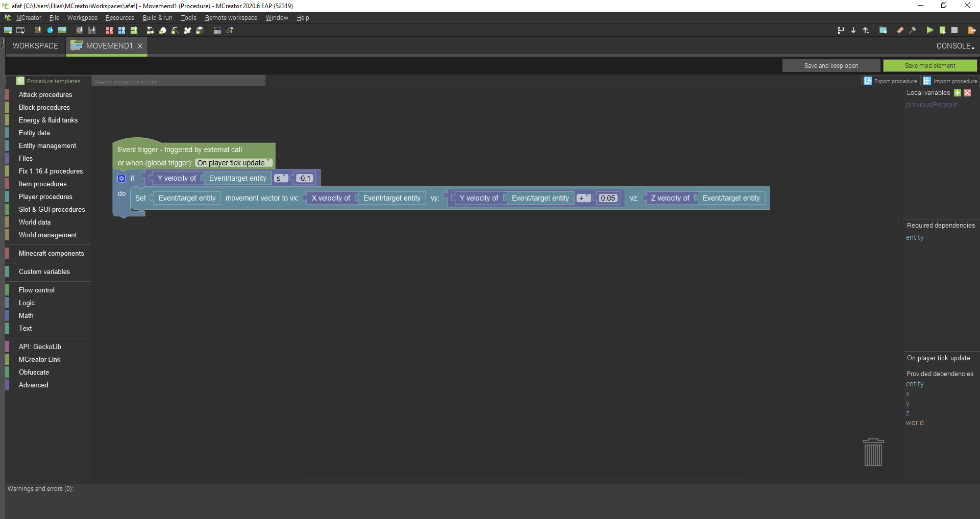Open the Build & run menu

tap(157, 17)
